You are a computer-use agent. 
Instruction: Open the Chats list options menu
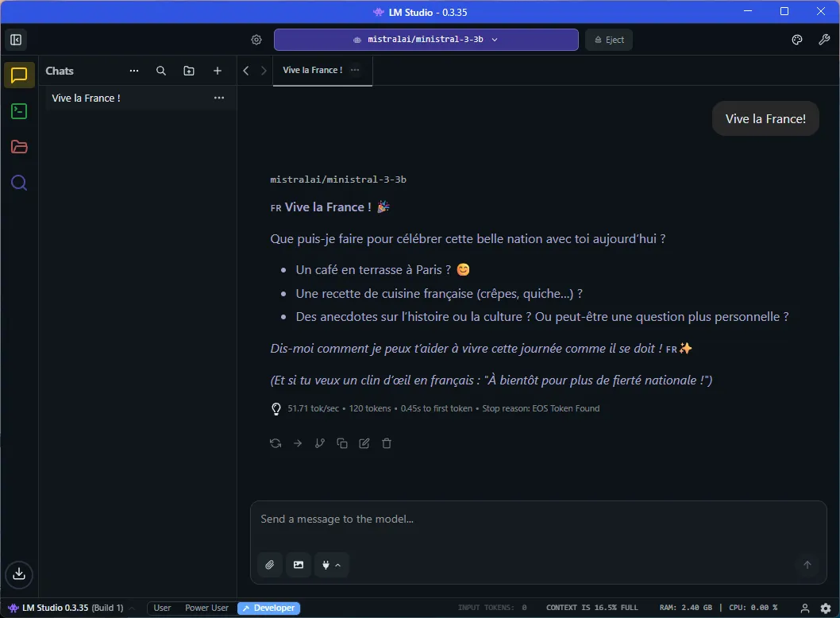134,71
